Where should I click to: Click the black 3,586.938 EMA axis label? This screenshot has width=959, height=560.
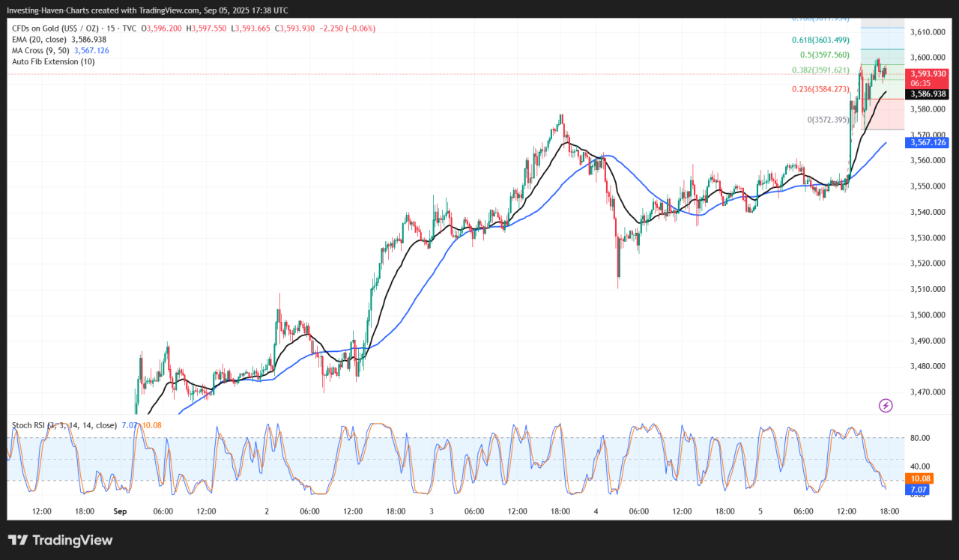(928, 94)
